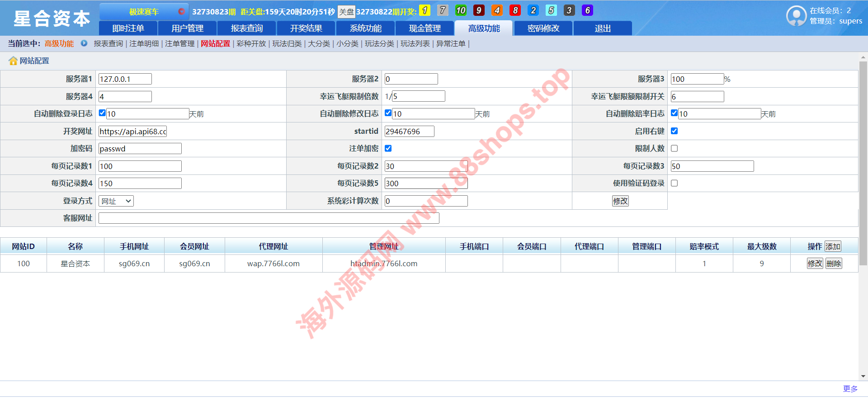Switch to the 用户管理 tab
868x400 pixels.
(187, 28)
